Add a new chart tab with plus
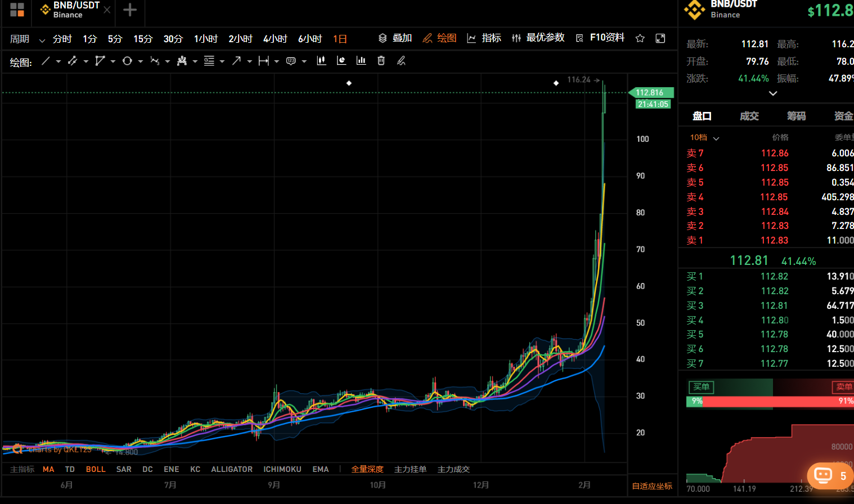 tap(130, 10)
